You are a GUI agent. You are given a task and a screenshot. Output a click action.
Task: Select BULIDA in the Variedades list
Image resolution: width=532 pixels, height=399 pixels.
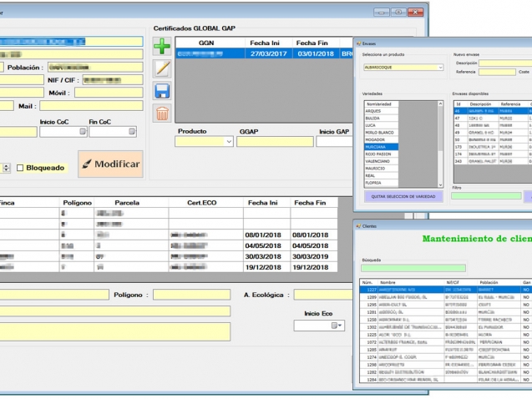(x=382, y=119)
